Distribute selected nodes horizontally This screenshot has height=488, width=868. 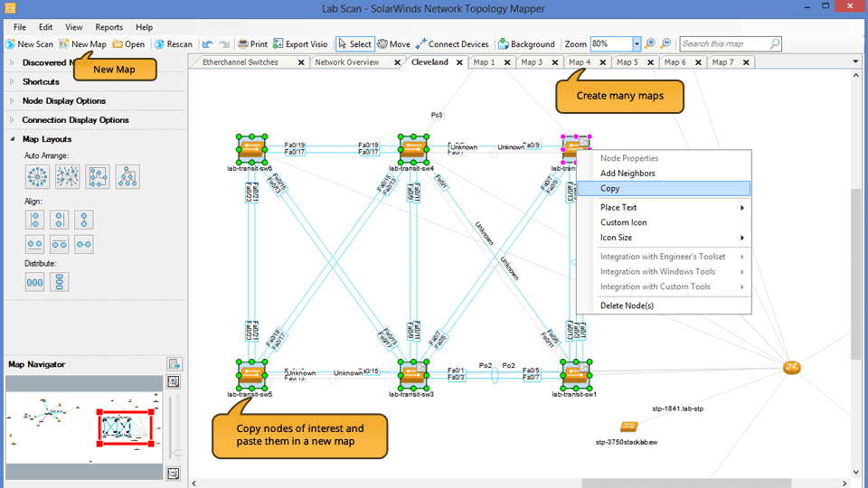[35, 282]
